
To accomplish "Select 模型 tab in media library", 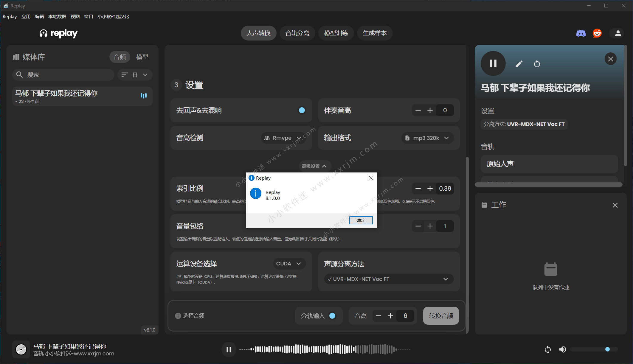I will click(x=142, y=57).
